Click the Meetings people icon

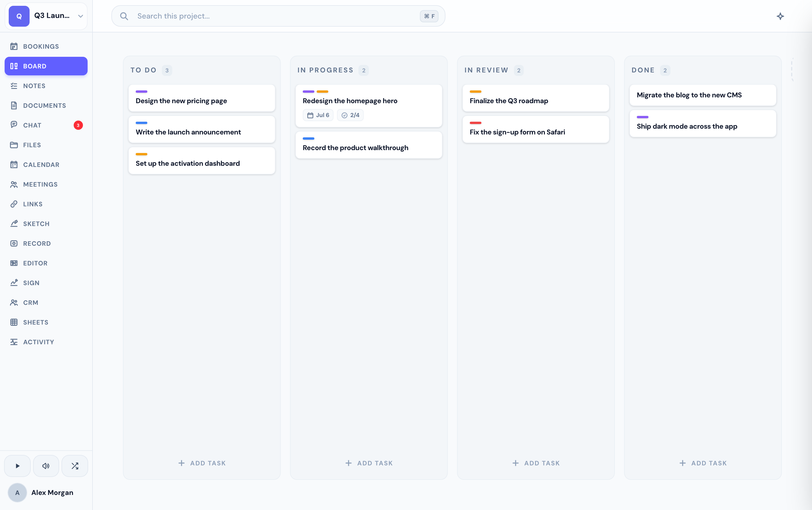tap(14, 184)
